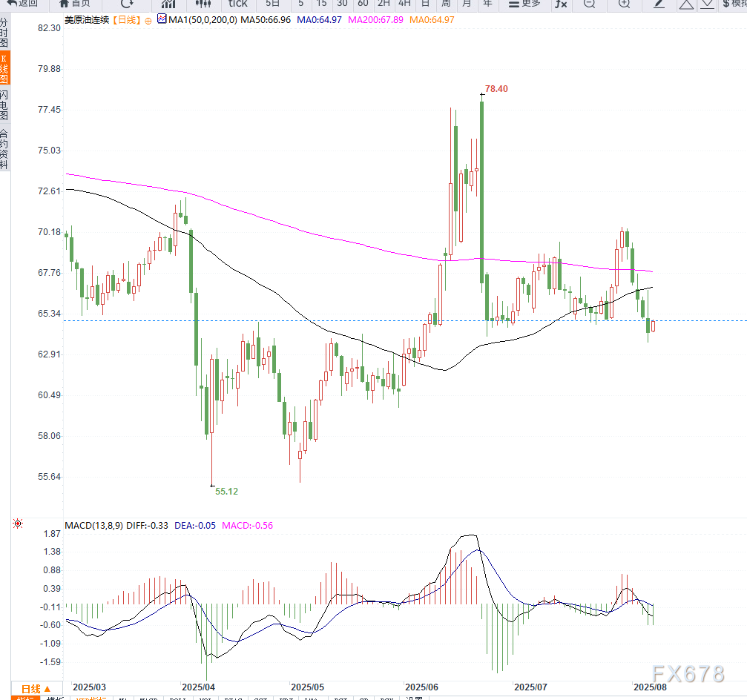Switch to the 闪电图 side tab

[4, 105]
